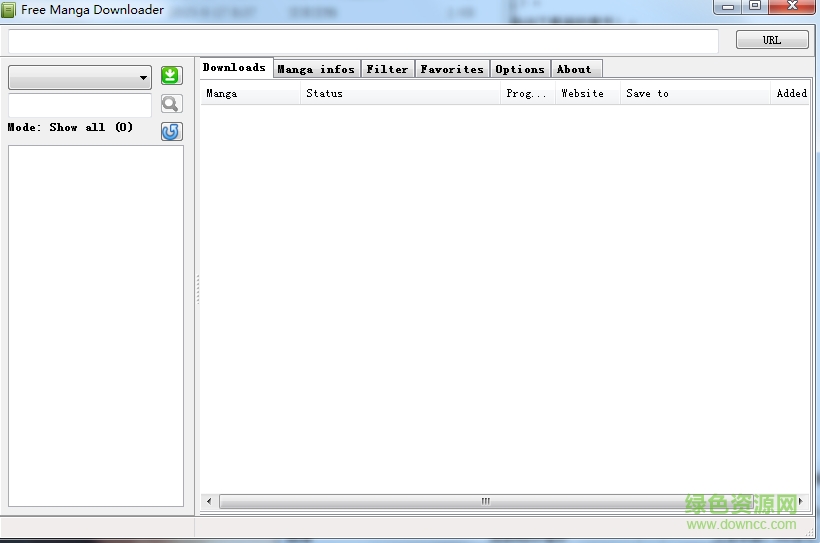
Task: Sort by the Manga column header
Action: click(250, 94)
